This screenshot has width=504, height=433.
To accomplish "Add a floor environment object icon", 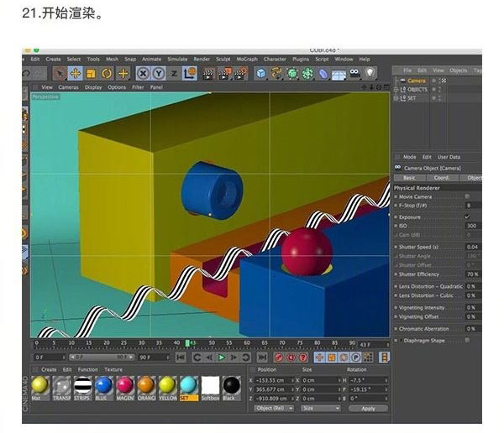I will (x=339, y=75).
